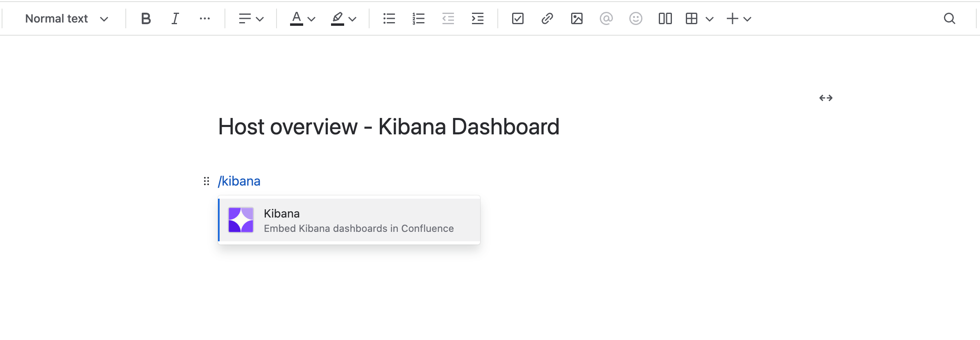Toggle italic formatting
The width and height of the screenshot is (980, 340).
175,18
